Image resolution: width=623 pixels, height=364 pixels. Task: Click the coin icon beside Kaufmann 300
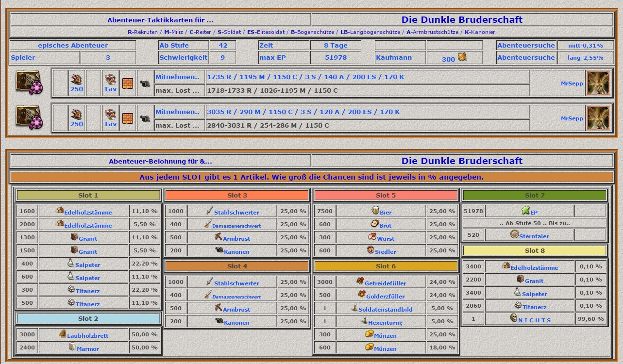click(x=462, y=57)
